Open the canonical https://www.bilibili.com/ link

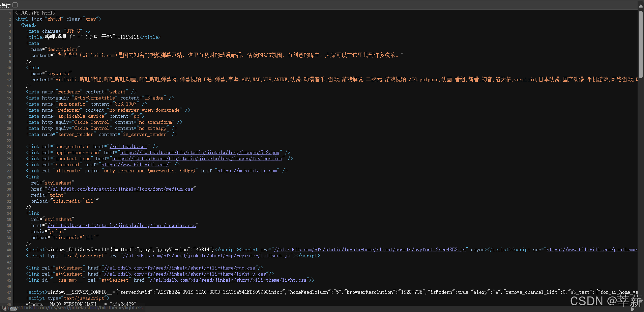[x=135, y=165]
